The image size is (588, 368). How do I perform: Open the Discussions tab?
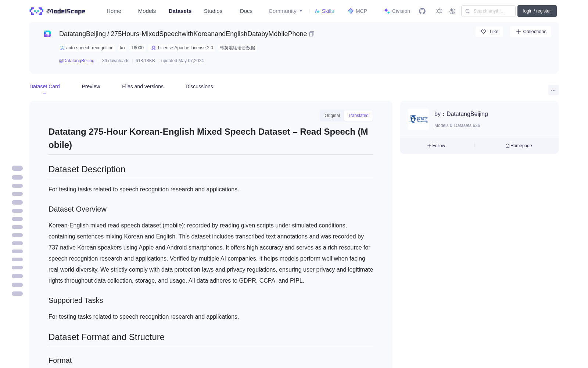coord(199,86)
